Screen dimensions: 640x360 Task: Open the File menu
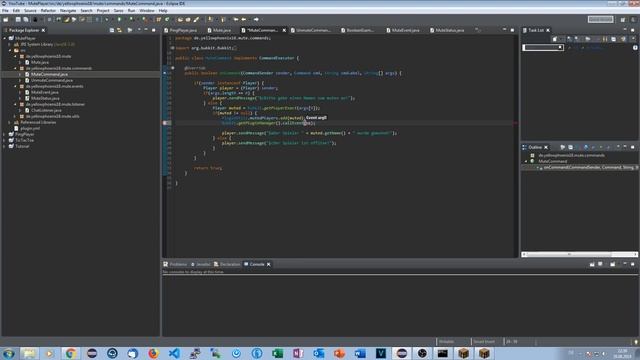coord(5,11)
